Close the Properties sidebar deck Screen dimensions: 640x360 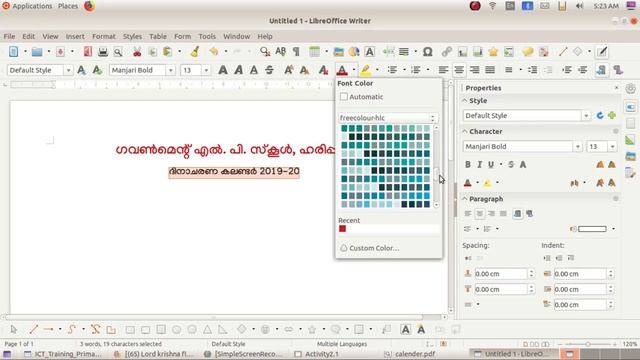click(x=616, y=88)
